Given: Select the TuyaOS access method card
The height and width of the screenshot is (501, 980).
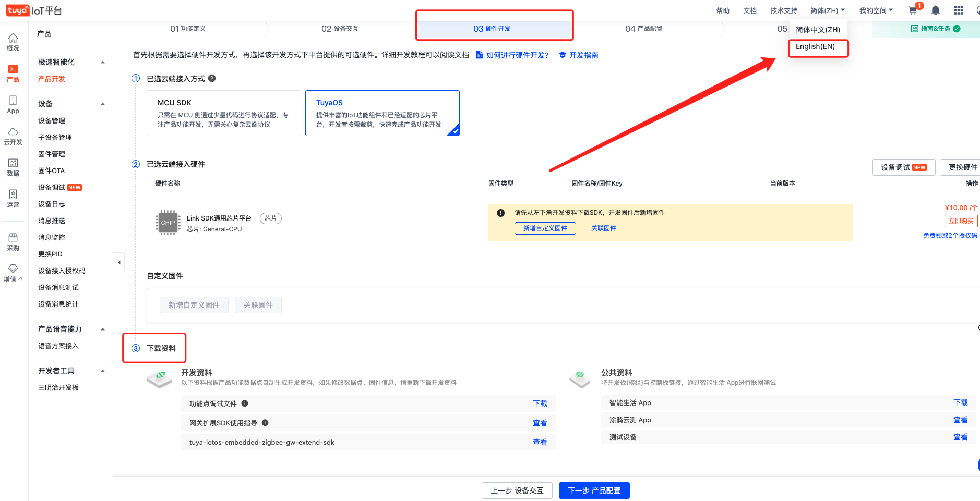Looking at the screenshot, I should coord(382,113).
